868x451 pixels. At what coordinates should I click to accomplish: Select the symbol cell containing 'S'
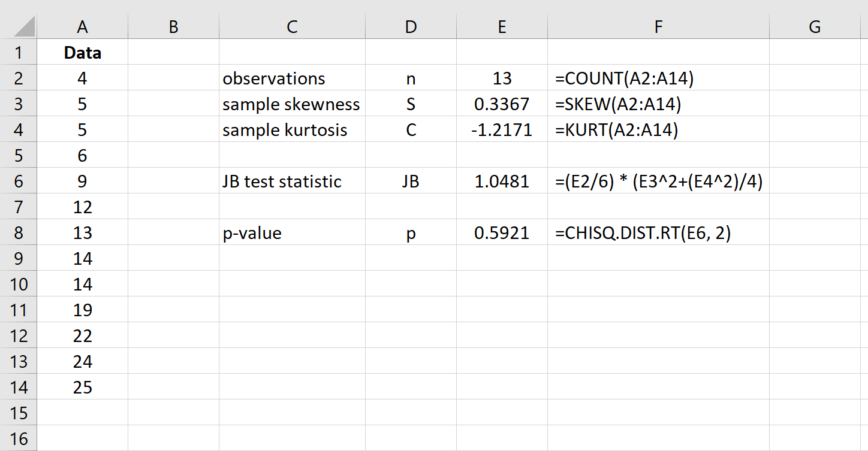tap(411, 104)
